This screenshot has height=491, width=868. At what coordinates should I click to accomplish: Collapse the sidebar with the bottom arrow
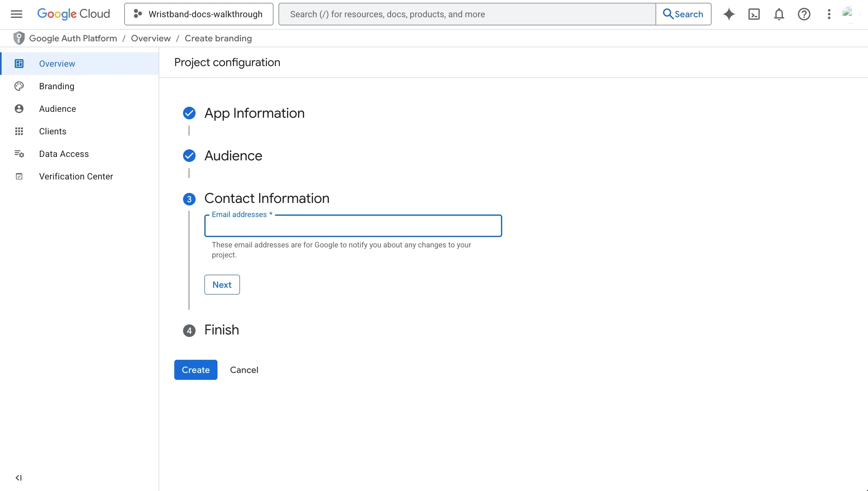18,478
